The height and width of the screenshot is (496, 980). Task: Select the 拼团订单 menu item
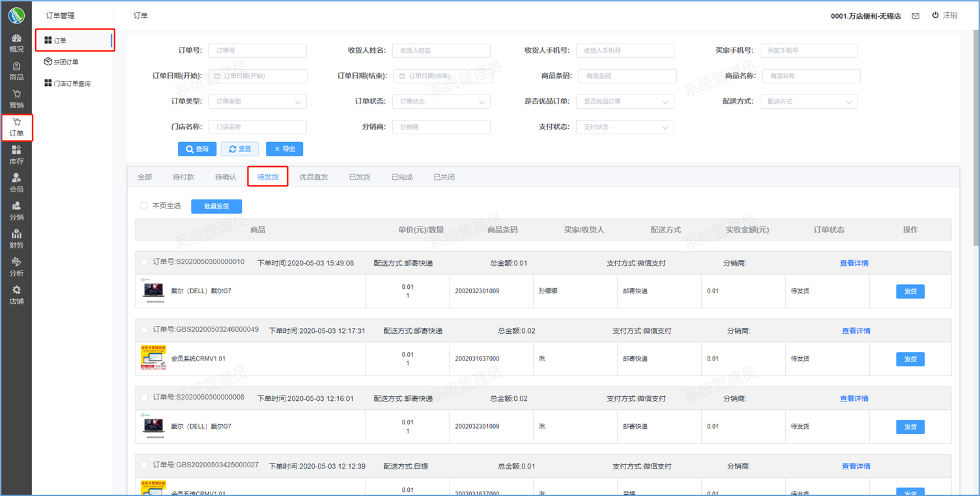(x=66, y=62)
